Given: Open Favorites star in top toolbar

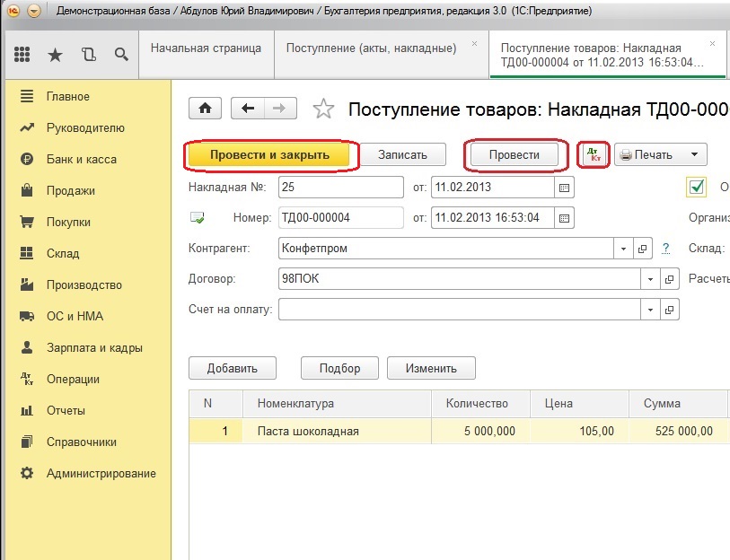Looking at the screenshot, I should [x=55, y=55].
